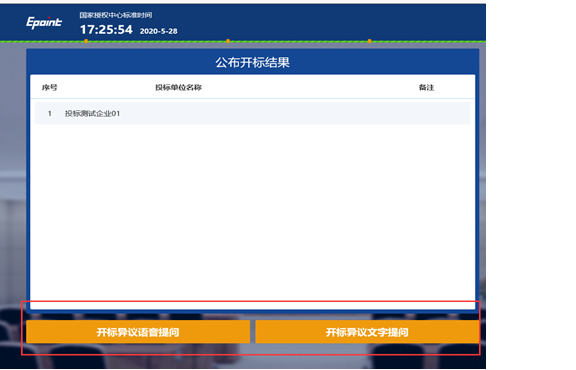Click the dark blue header bar right of date
The image size is (576, 370).
331,22
